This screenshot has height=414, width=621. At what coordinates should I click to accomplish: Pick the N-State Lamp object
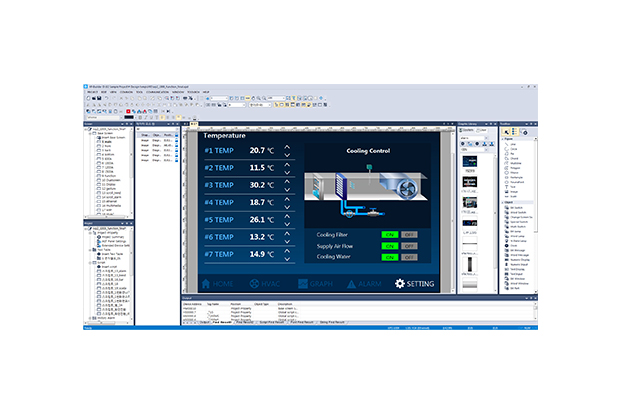pyautogui.click(x=516, y=241)
